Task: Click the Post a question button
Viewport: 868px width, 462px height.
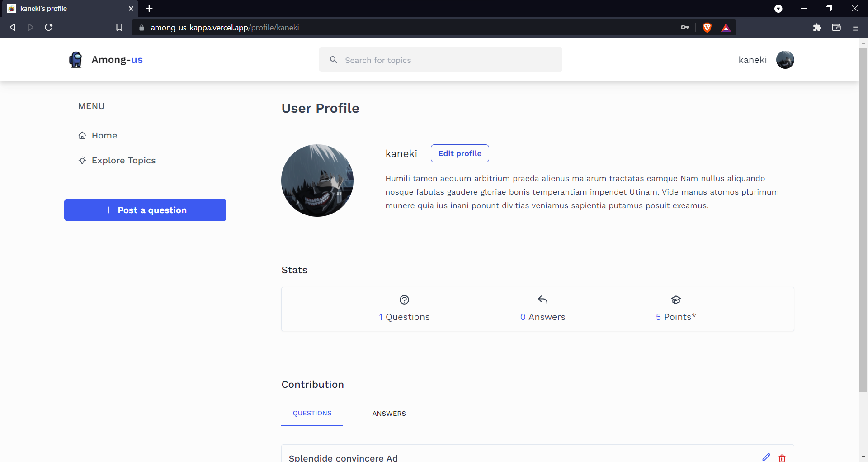Action: pyautogui.click(x=145, y=210)
